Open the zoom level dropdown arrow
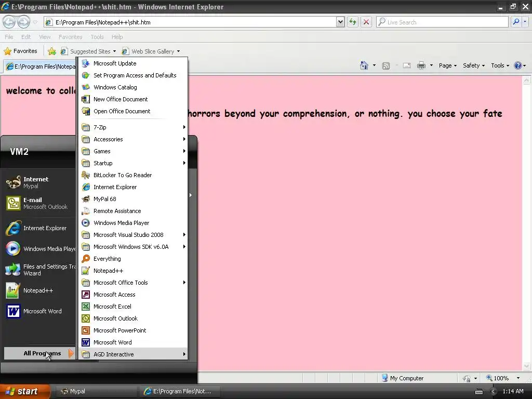Viewport: 532px width, 399px height. [x=518, y=378]
